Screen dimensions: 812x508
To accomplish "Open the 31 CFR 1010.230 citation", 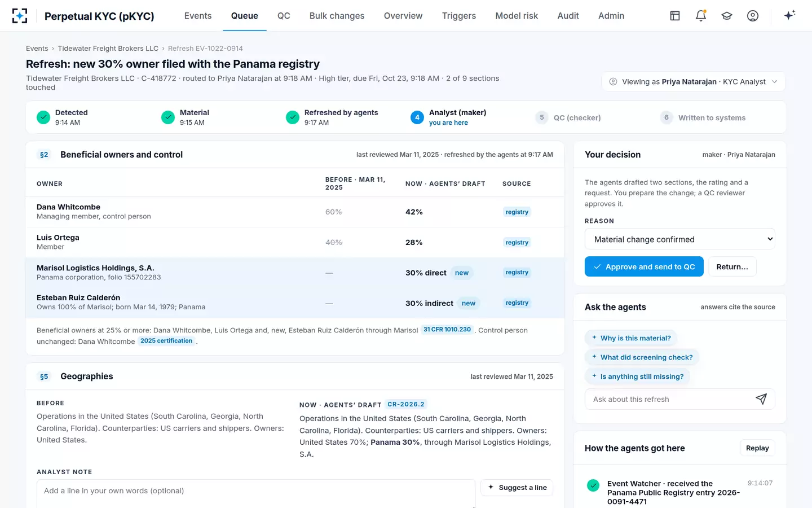I will click(447, 330).
